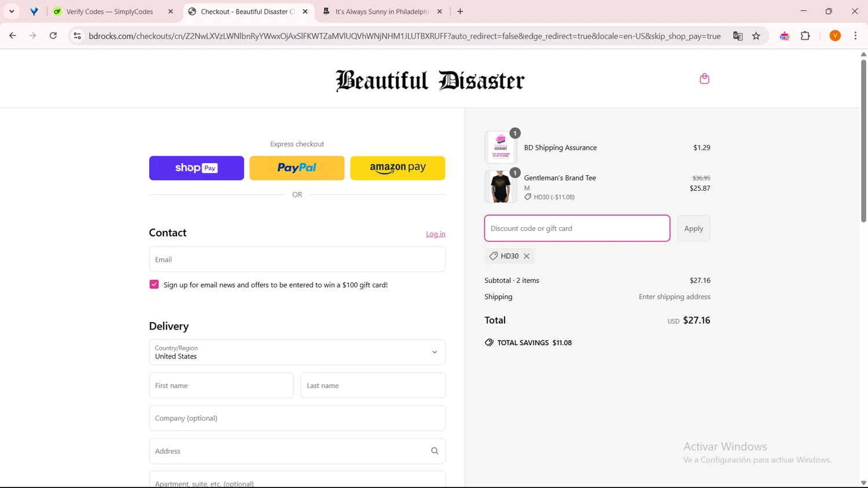The width and height of the screenshot is (868, 488).
Task: Click the Subtotal · 2 items label
Action: point(512,280)
